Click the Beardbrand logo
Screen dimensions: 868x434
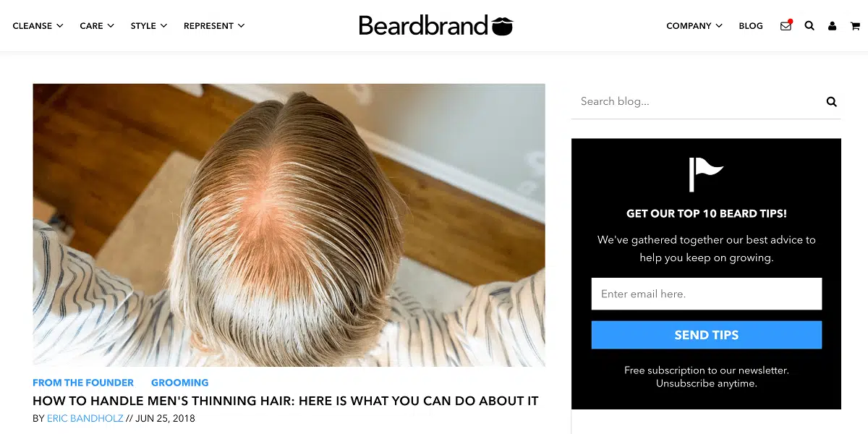pyautogui.click(x=435, y=25)
